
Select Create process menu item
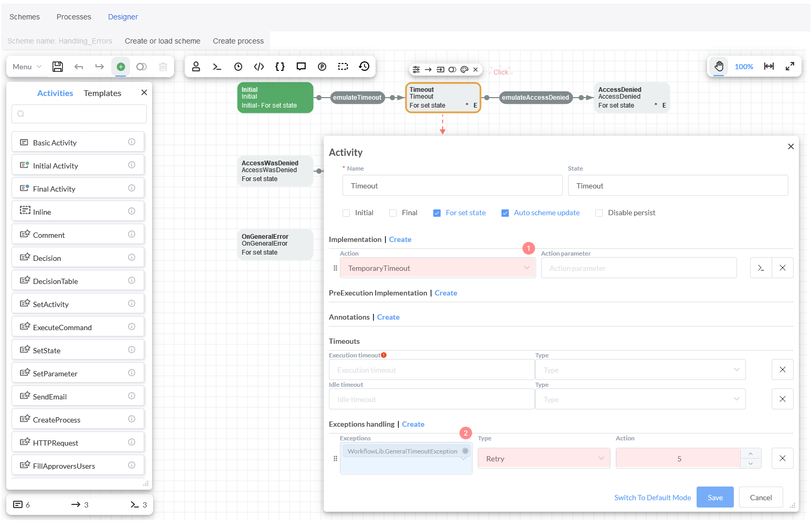[x=238, y=41]
